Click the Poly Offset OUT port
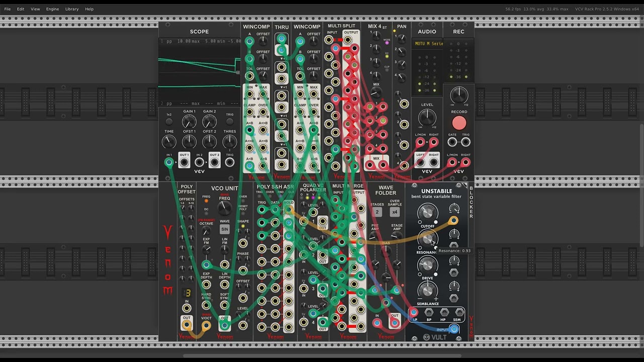 click(x=187, y=325)
